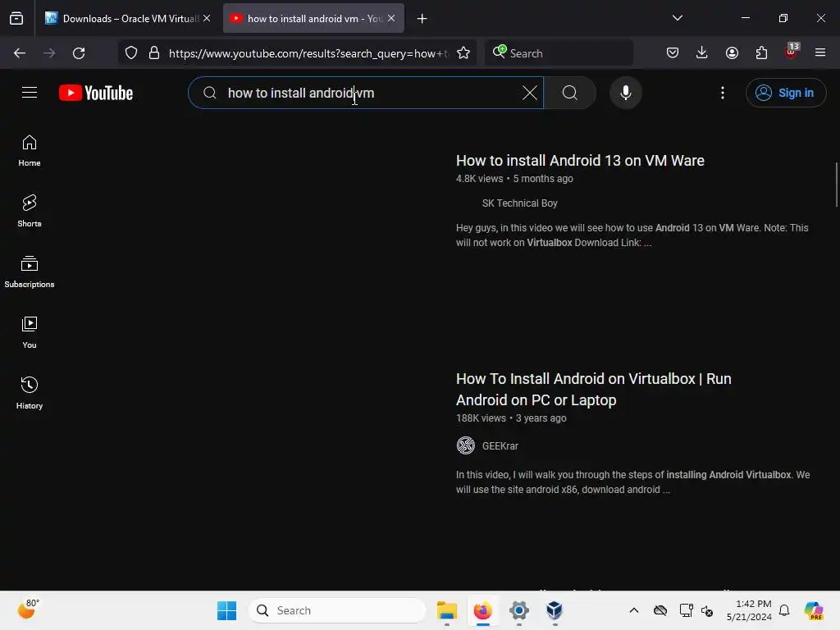Viewport: 840px width, 630px height.
Task: Open YouTube settings three-dot menu
Action: (722, 93)
